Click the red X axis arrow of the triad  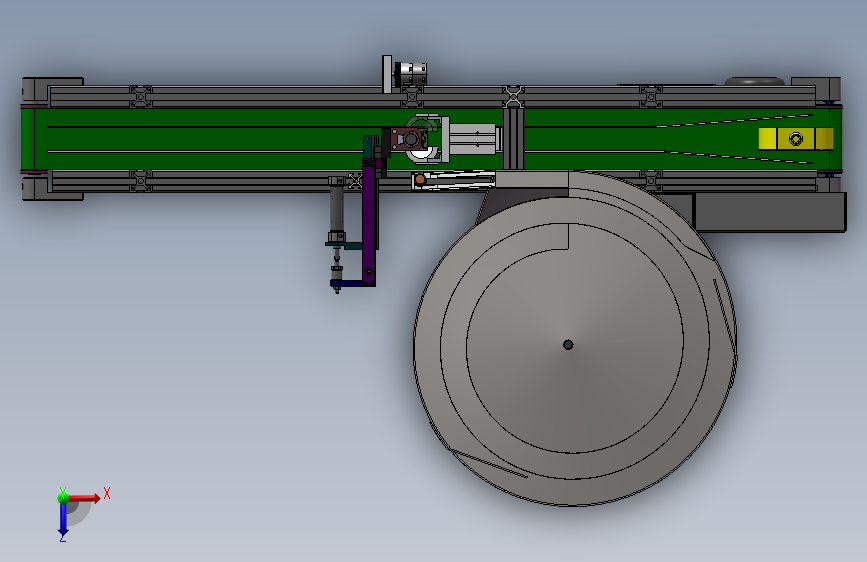pos(85,498)
